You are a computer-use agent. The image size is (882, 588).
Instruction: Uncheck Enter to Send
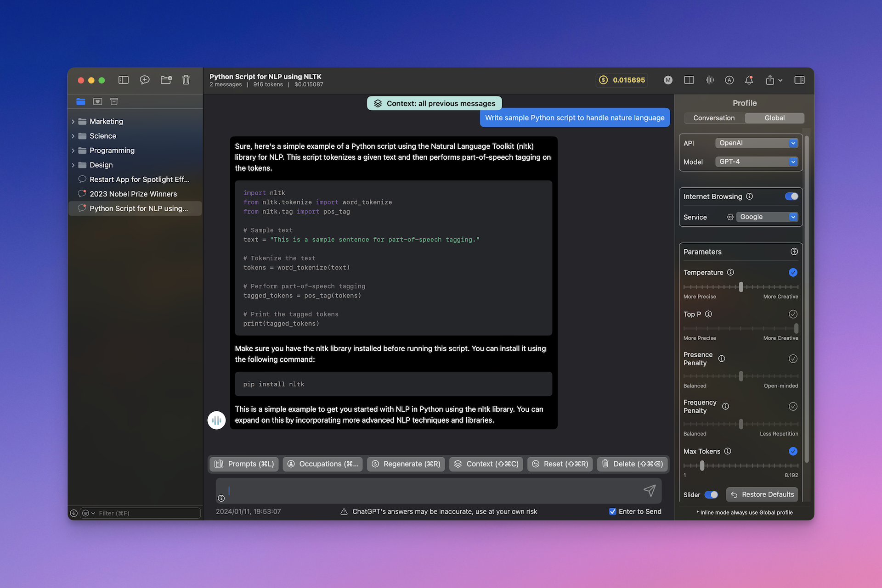(612, 511)
